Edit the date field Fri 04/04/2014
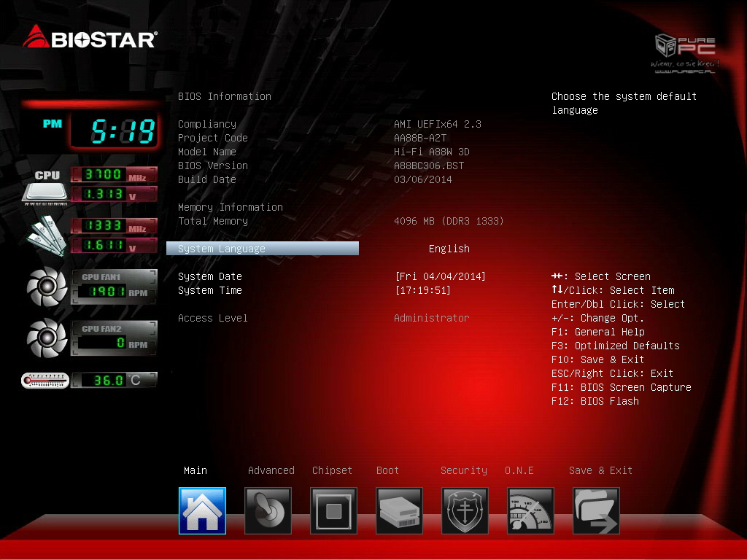 (x=440, y=276)
